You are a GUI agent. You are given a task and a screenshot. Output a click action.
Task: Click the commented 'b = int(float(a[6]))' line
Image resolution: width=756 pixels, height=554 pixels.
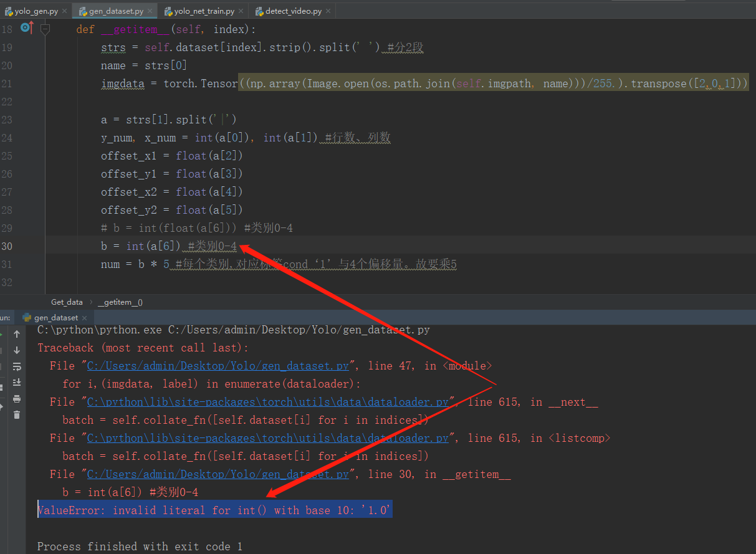[x=197, y=228]
